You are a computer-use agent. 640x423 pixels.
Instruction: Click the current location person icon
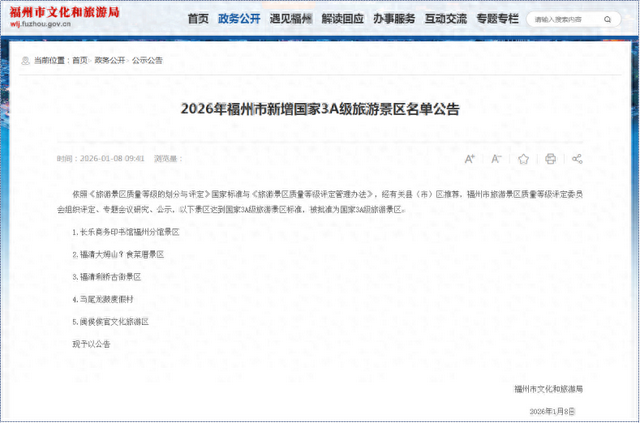(x=25, y=61)
